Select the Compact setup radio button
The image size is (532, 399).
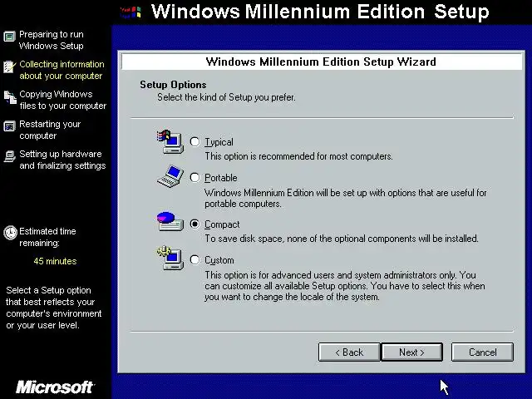[195, 224]
